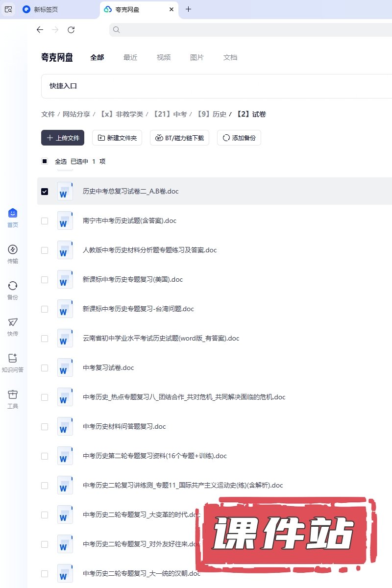Switch to the 文档 tab

click(x=230, y=57)
